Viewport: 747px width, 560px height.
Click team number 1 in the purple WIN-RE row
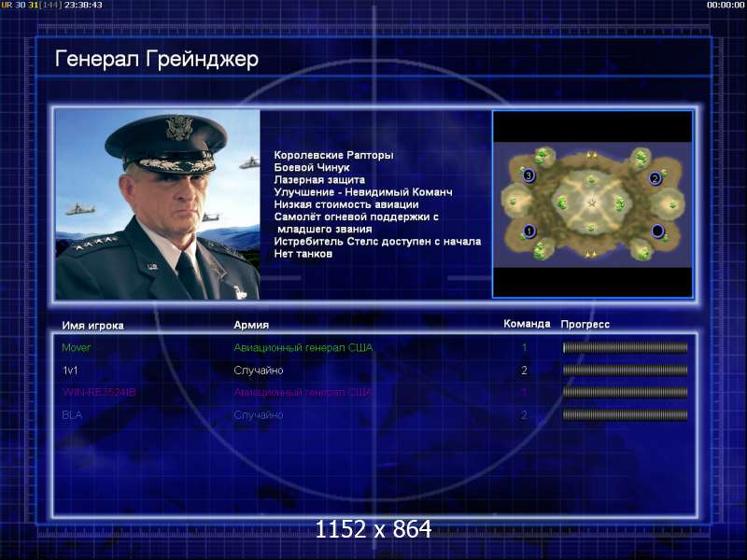coord(524,392)
